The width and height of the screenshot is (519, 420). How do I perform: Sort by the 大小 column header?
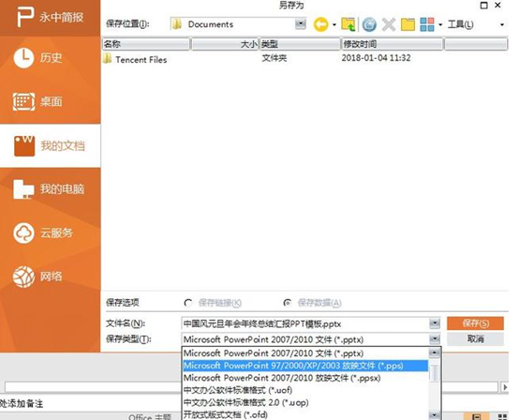click(225, 44)
